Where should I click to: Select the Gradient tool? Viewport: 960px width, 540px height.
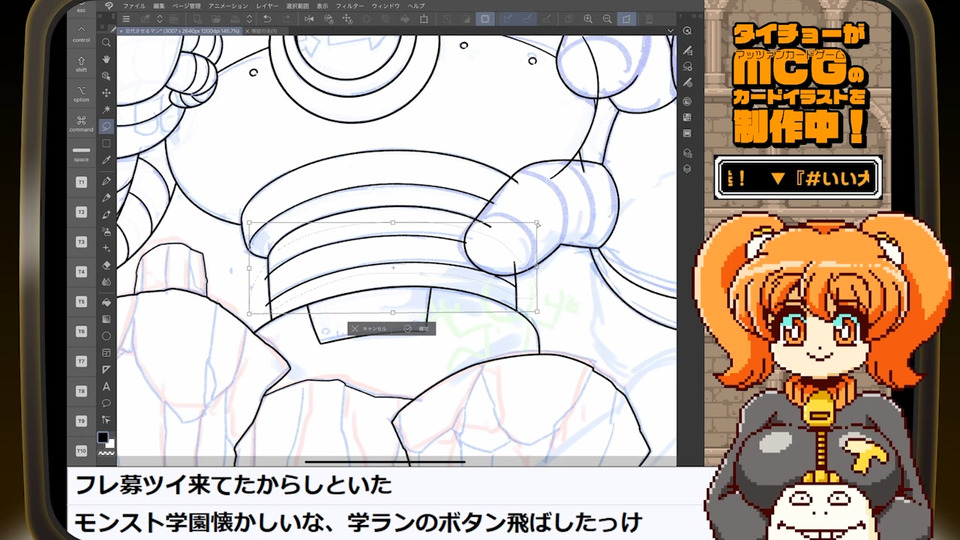pos(107,319)
